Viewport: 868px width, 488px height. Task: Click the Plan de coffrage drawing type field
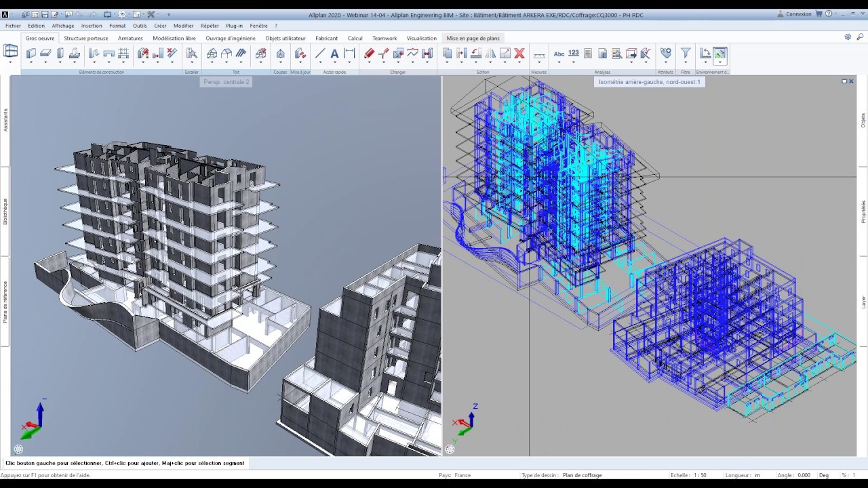pyautogui.click(x=582, y=475)
